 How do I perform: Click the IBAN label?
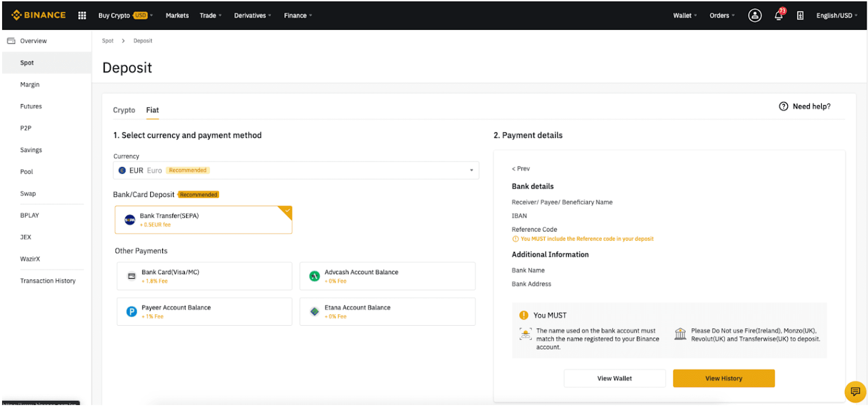click(519, 216)
